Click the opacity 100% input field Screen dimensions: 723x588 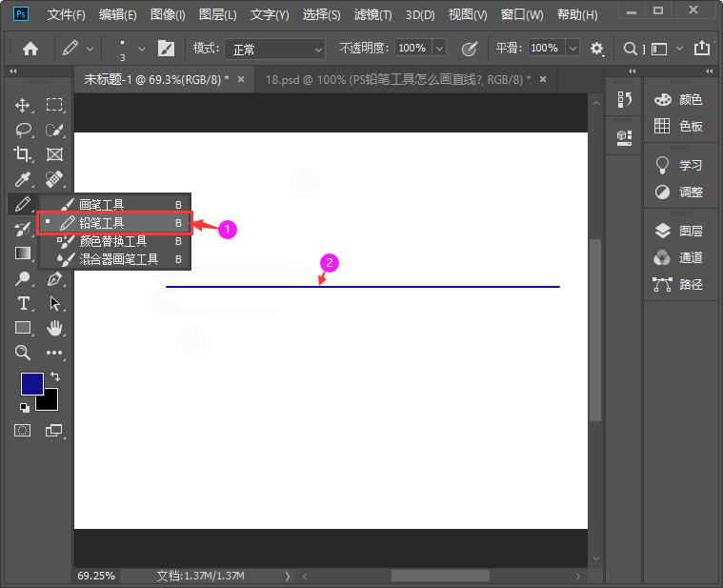413,48
